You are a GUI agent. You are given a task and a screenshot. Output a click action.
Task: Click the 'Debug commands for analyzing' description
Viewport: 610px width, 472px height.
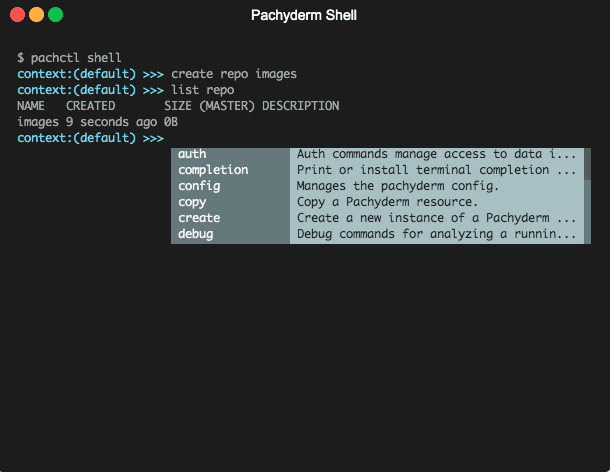click(436, 234)
